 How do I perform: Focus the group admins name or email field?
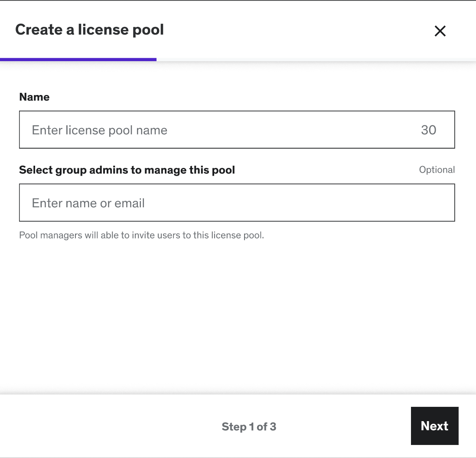pyautogui.click(x=237, y=203)
